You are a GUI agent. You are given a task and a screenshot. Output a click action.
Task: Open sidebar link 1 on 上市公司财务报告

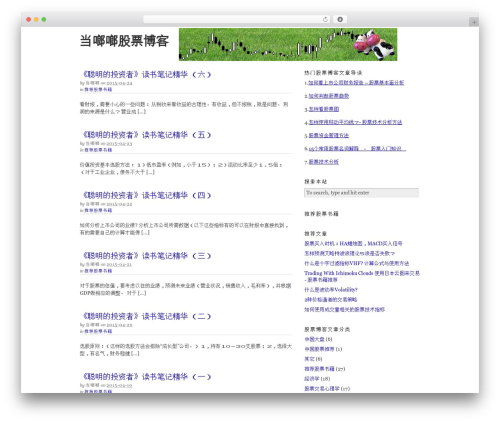click(356, 83)
